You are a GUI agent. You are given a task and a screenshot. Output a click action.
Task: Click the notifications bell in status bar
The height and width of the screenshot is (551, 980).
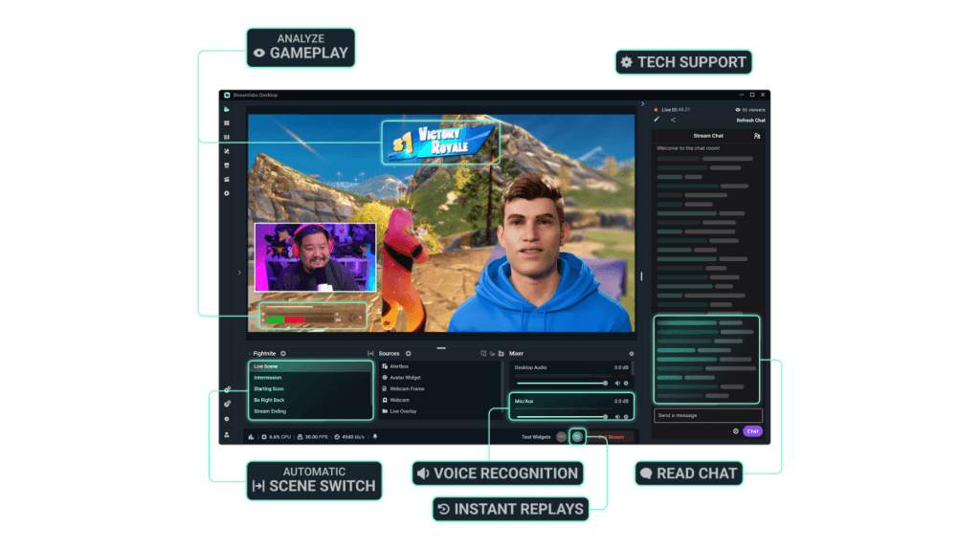[375, 437]
